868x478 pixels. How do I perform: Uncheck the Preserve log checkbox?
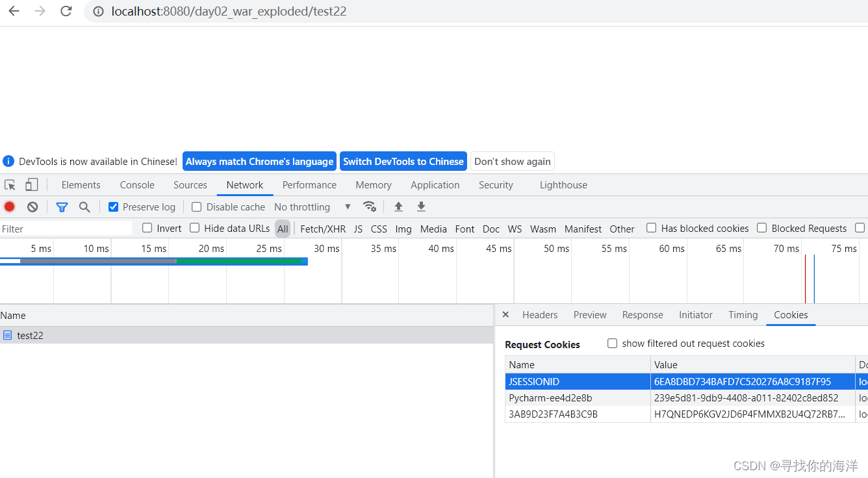(x=113, y=207)
